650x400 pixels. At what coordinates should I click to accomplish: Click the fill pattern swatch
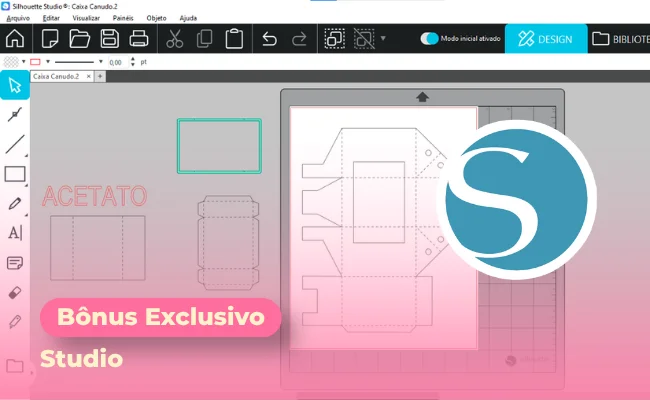(x=11, y=62)
